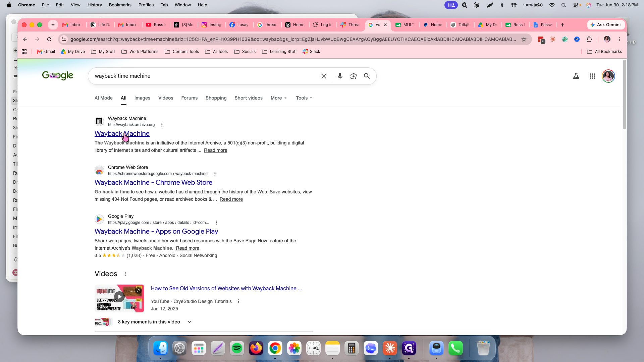This screenshot has height=362, width=644.
Task: Show bookmark apps grid shortcut
Action: tap(24, 52)
